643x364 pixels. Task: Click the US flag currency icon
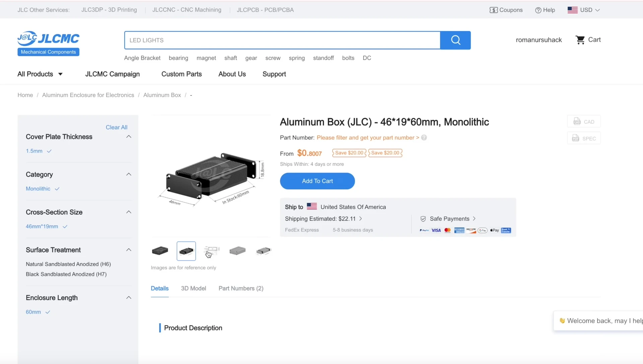tap(572, 10)
